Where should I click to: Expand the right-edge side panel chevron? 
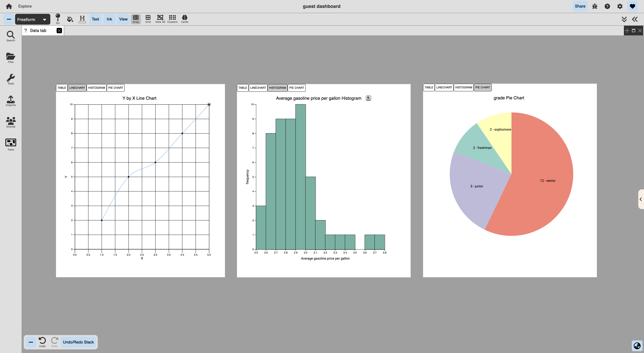coord(641,199)
